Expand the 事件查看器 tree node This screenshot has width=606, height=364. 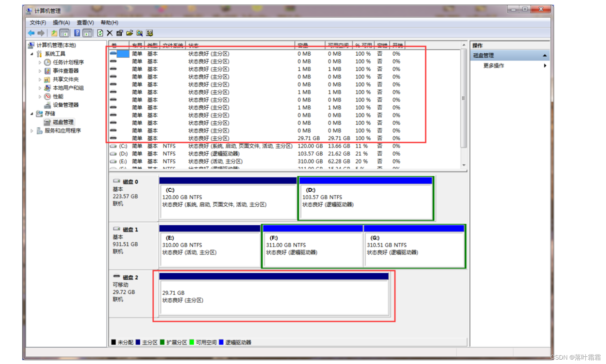click(40, 71)
